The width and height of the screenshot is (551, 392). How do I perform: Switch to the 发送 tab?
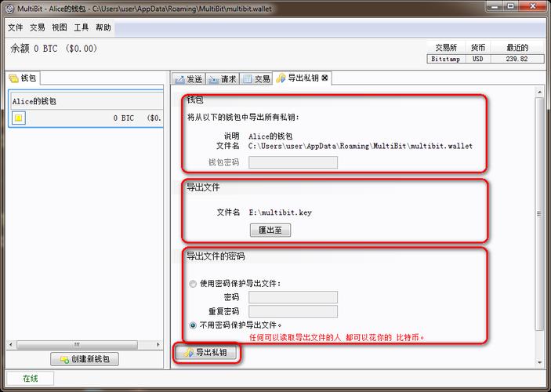tap(189, 79)
